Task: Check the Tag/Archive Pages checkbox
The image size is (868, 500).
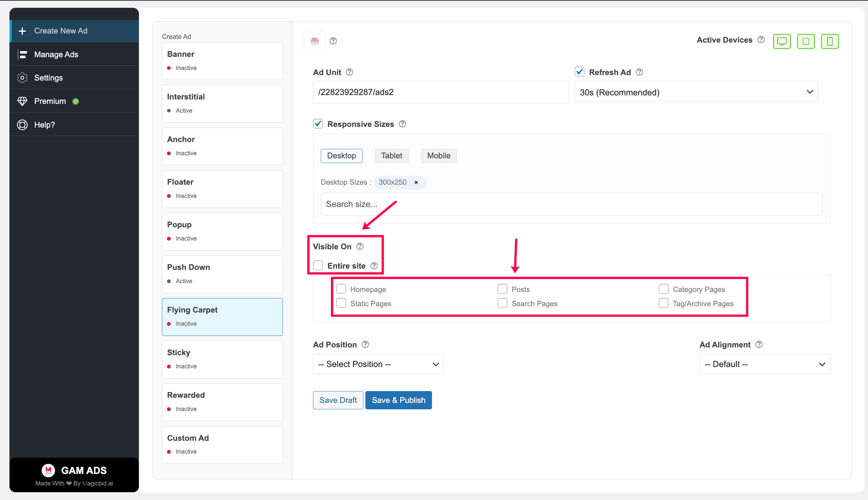Action: (663, 303)
